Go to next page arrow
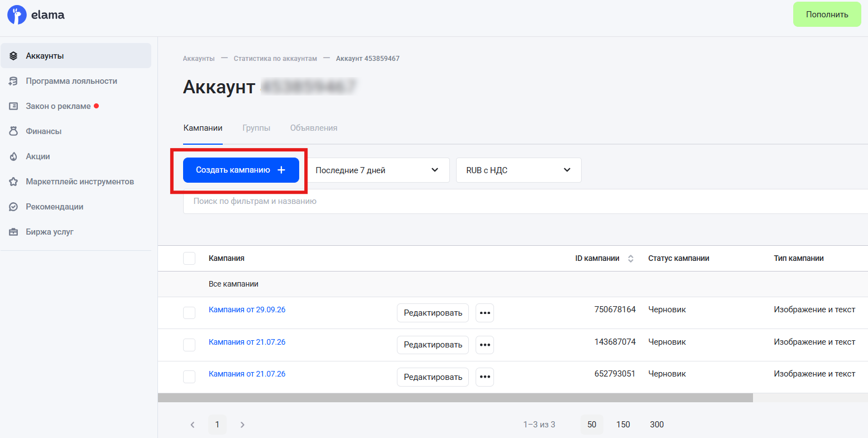The image size is (868, 438). coord(242,425)
